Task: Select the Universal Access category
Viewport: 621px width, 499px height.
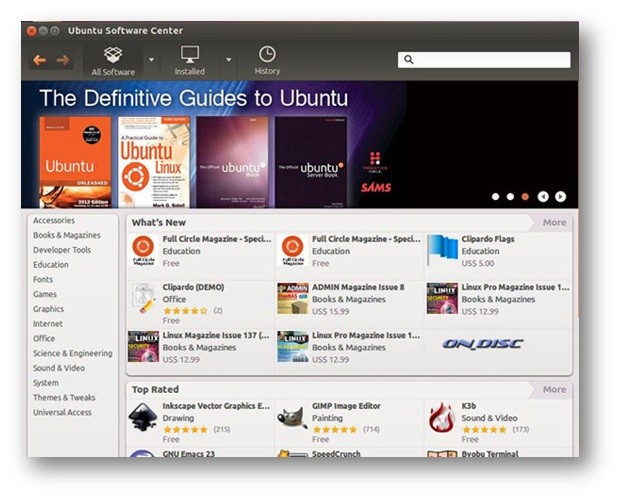Action: 62,412
